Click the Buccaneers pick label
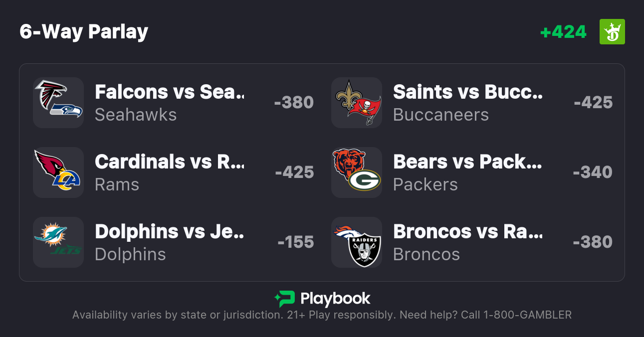The image size is (644, 337). (441, 115)
